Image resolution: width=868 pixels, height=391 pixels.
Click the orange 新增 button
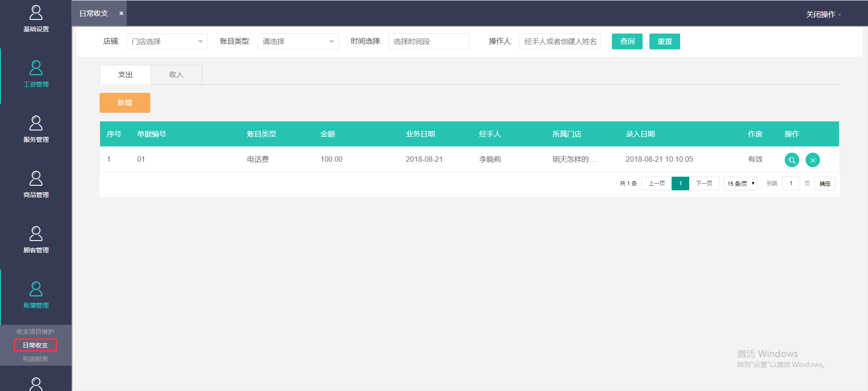coord(125,103)
